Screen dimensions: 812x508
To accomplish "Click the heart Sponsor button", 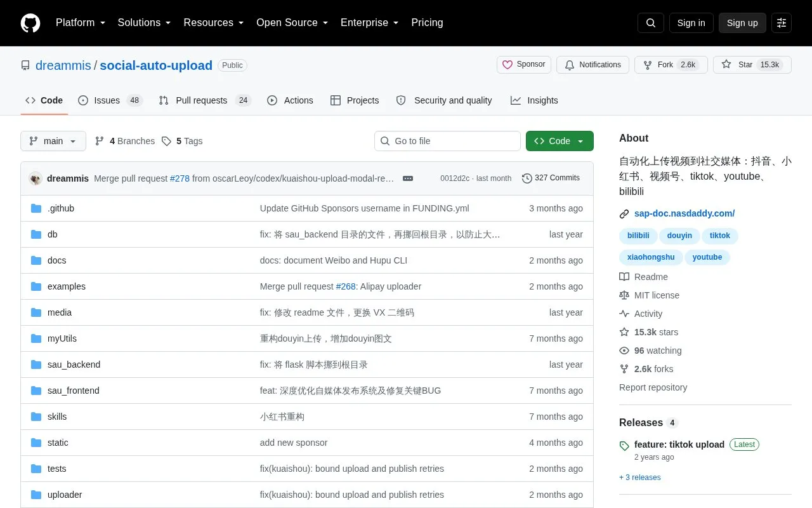I will (x=524, y=65).
